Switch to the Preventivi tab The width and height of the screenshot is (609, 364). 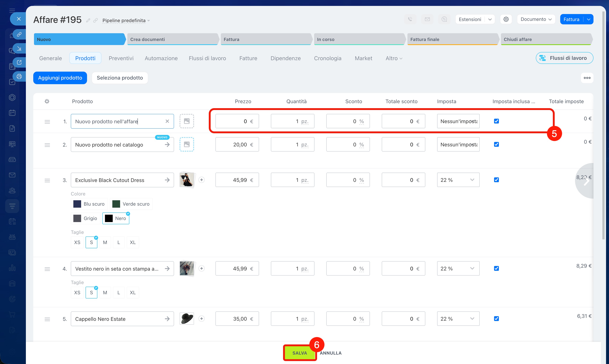click(121, 58)
